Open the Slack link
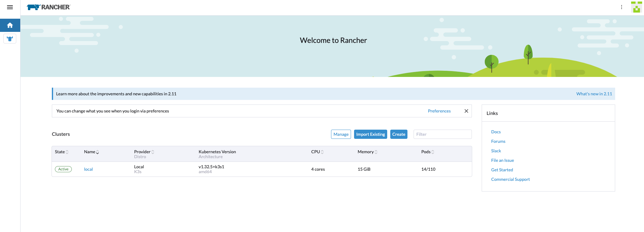 [496, 151]
